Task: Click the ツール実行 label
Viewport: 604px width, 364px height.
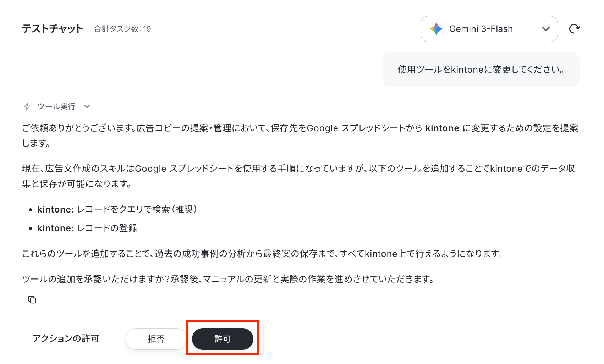Action: (x=56, y=106)
